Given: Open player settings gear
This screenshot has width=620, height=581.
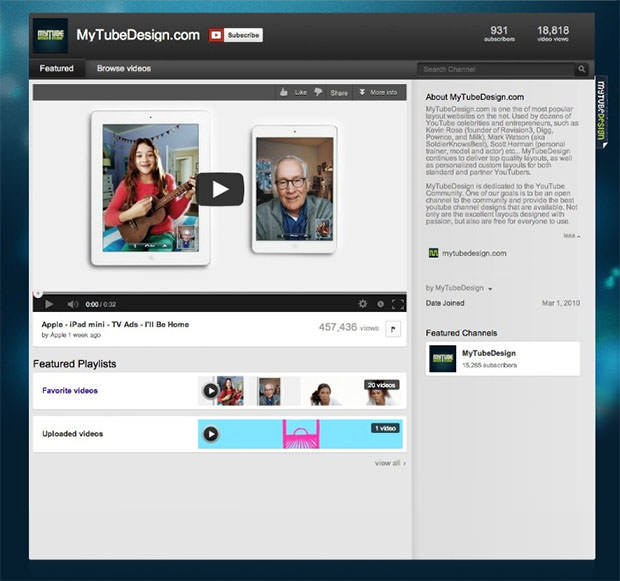Looking at the screenshot, I should [x=363, y=304].
